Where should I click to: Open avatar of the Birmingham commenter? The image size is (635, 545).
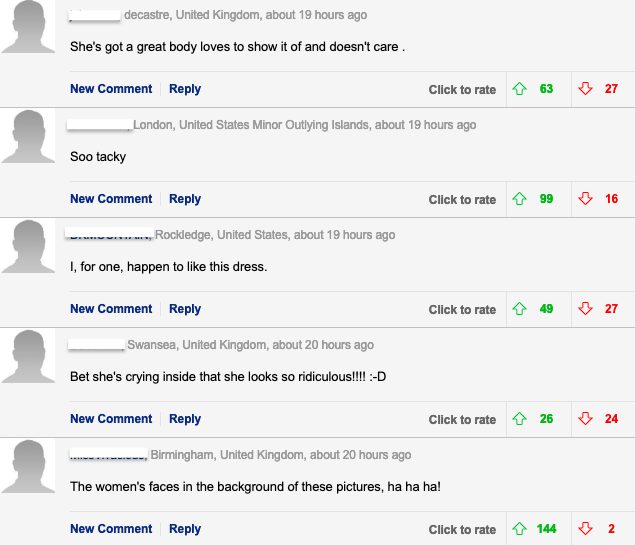click(x=29, y=466)
